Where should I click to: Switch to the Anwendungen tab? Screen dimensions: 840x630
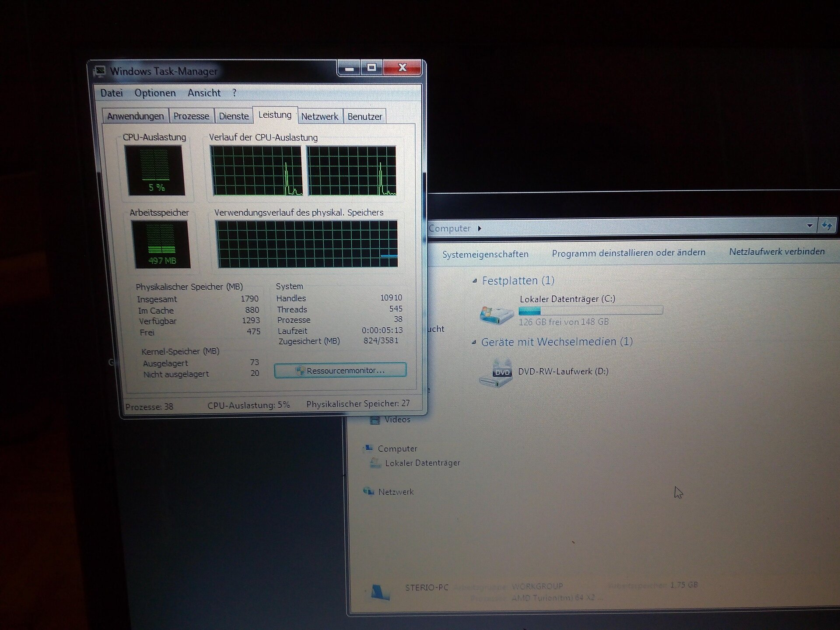pyautogui.click(x=135, y=116)
